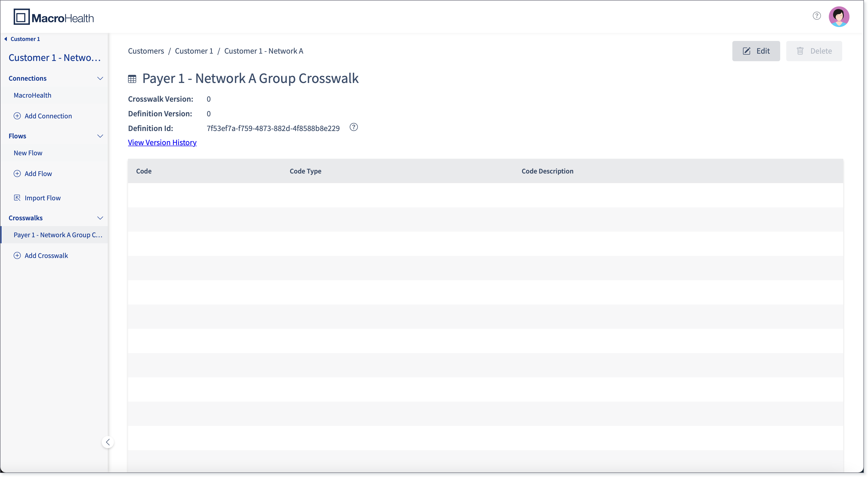Click the Add Connection label
The height and width of the screenshot is (477, 868).
coord(48,116)
